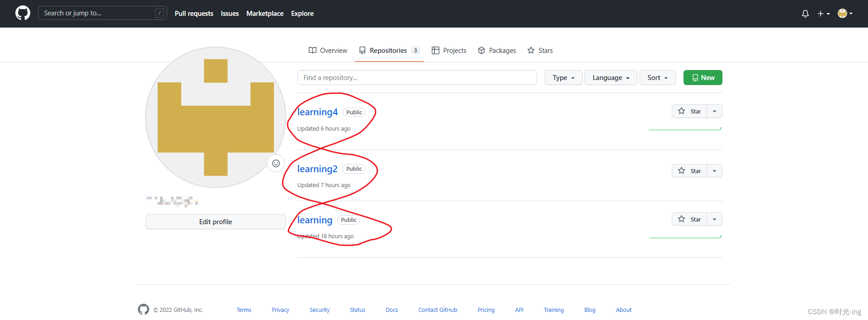Open Marketplace in the header
The width and height of the screenshot is (868, 320).
click(265, 14)
